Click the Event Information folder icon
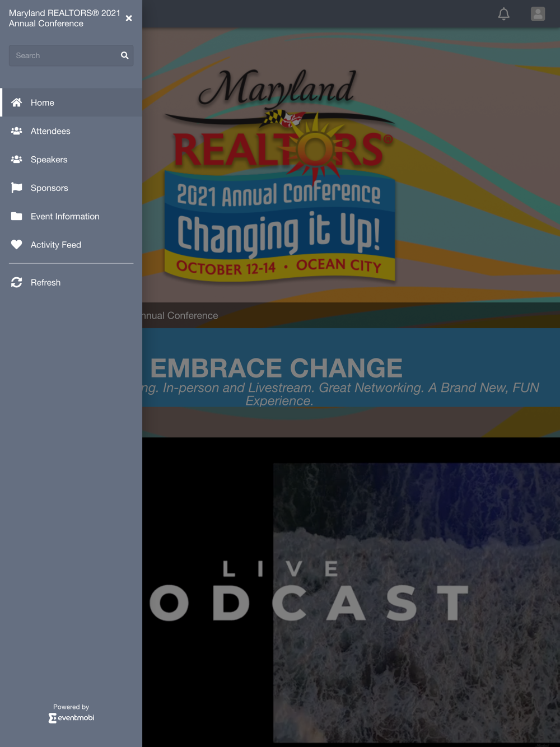Viewport: 560px width, 747px height. pyautogui.click(x=17, y=217)
